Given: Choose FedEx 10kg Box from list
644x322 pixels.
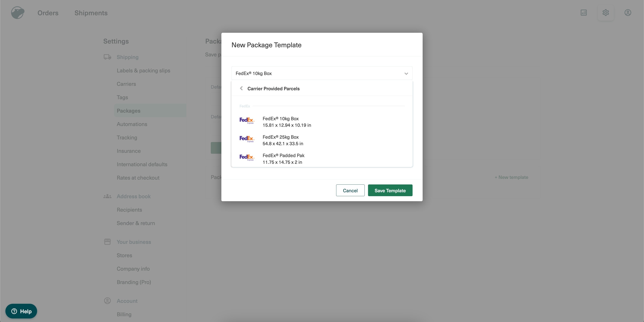Looking at the screenshot, I should pos(286,122).
